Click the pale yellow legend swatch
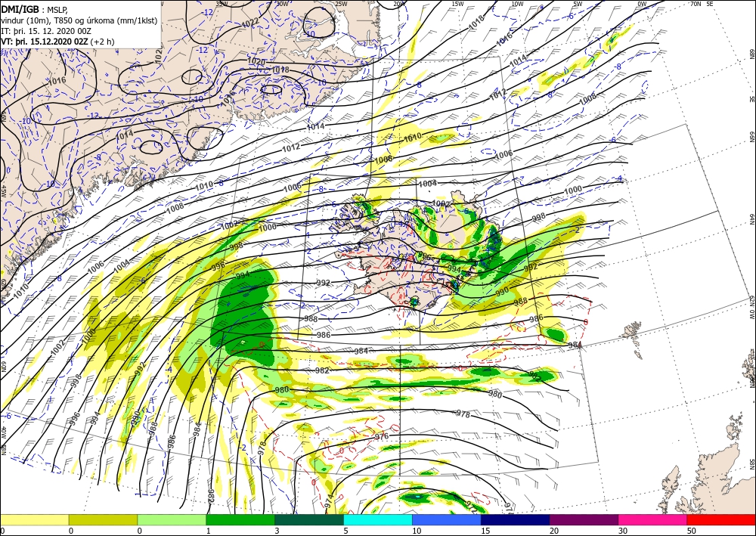756x536 pixels. click(x=34, y=519)
